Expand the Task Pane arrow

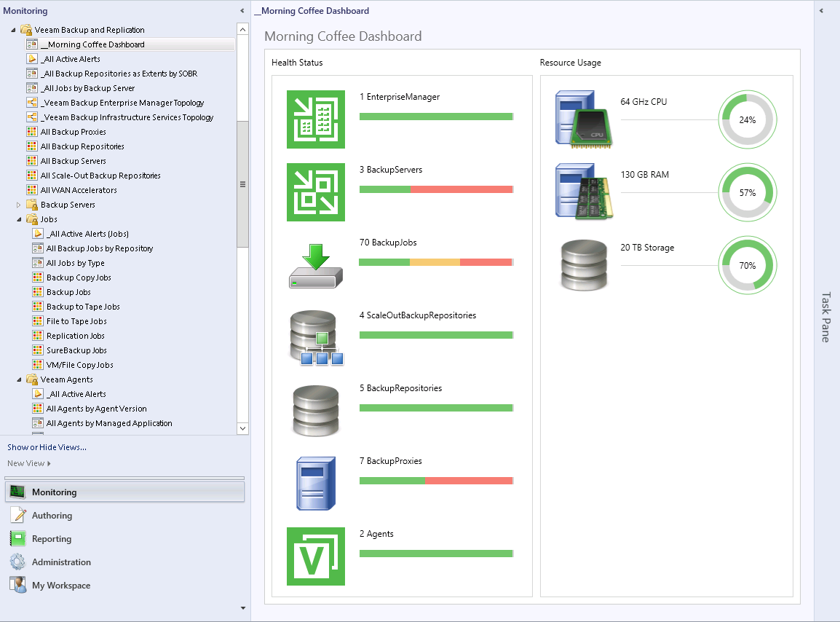[x=821, y=11]
